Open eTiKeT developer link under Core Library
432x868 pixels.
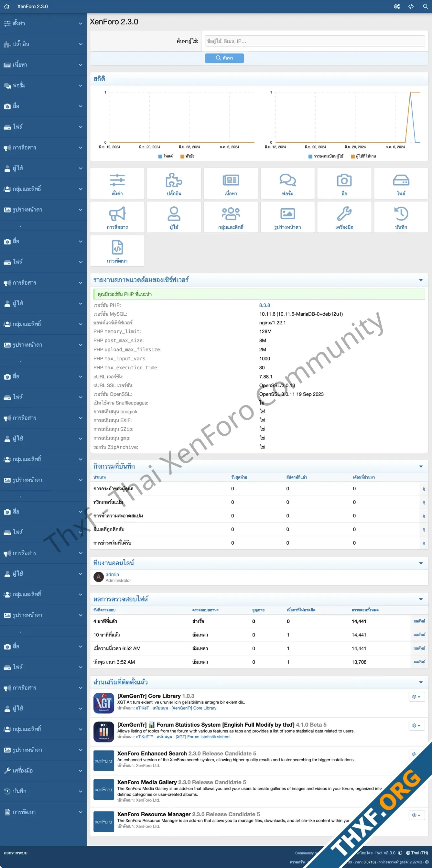point(142,708)
